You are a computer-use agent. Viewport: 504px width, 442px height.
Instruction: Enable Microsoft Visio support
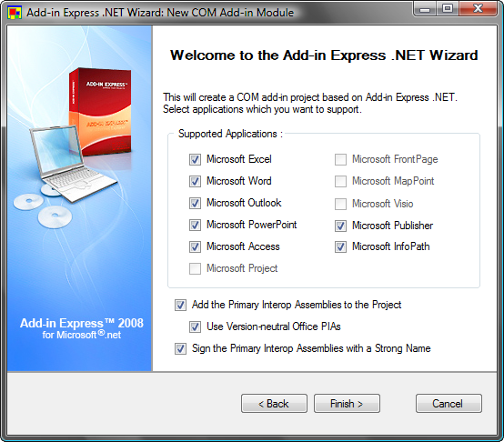tap(340, 204)
